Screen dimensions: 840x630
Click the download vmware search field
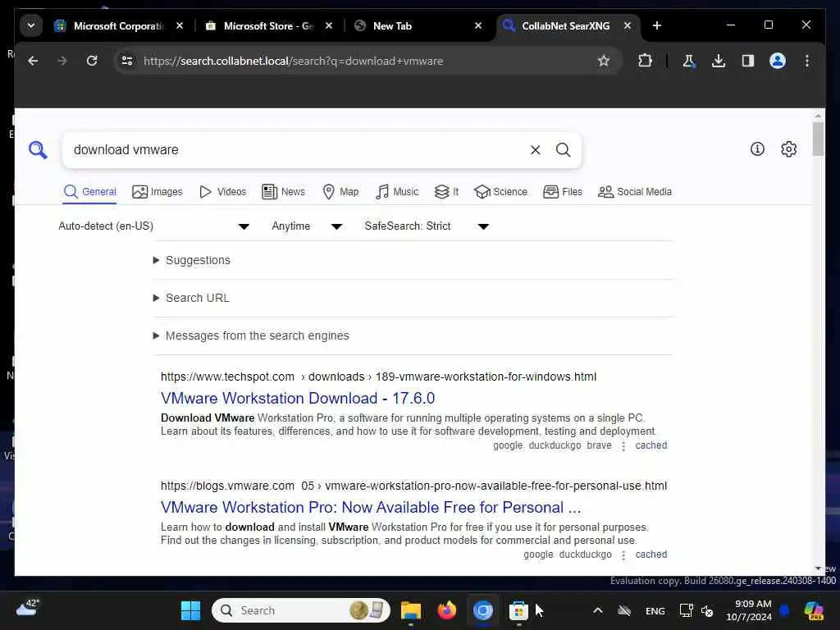click(x=294, y=150)
